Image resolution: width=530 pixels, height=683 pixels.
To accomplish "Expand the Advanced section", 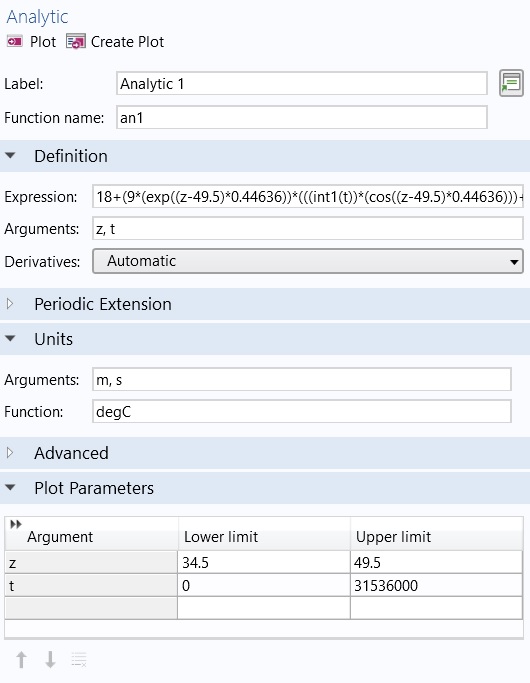I will click(x=10, y=453).
